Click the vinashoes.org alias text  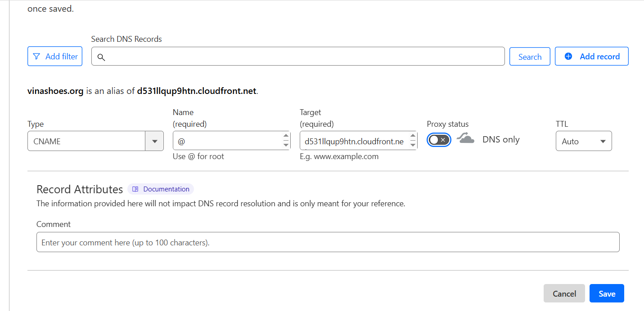(54, 91)
